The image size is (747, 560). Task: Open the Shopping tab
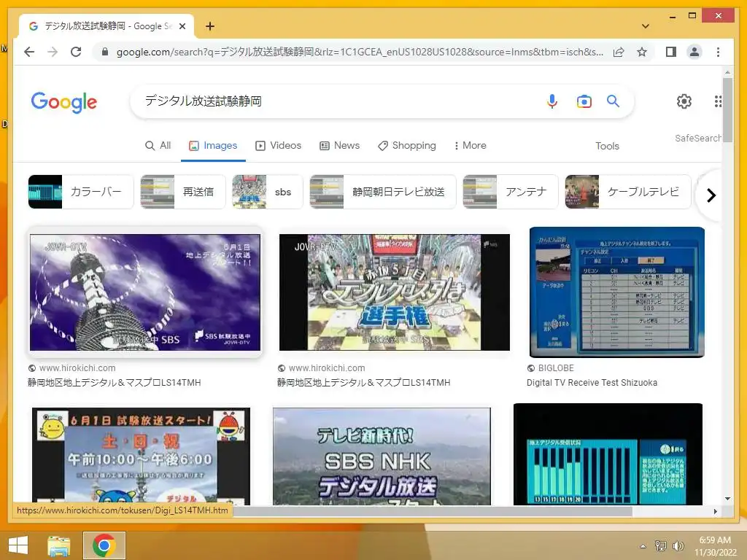coord(407,146)
